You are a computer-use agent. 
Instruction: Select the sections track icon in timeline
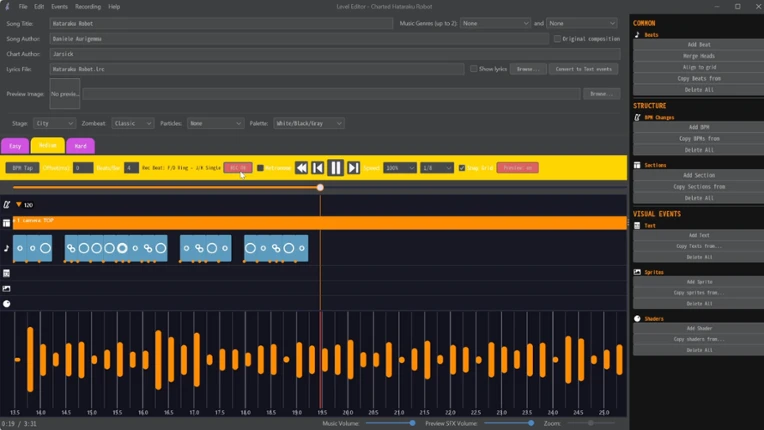pos(6,223)
